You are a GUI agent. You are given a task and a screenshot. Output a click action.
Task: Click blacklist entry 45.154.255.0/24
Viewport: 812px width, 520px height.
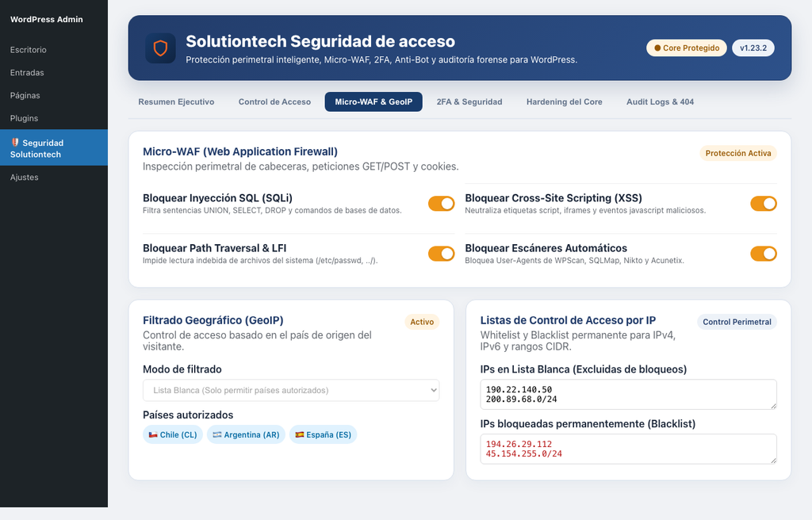pos(524,453)
